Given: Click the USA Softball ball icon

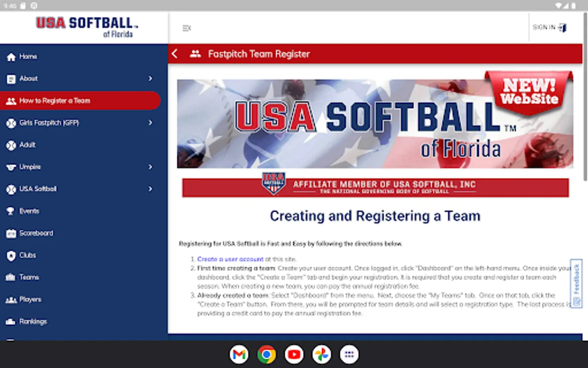Looking at the screenshot, I should click(x=11, y=189).
